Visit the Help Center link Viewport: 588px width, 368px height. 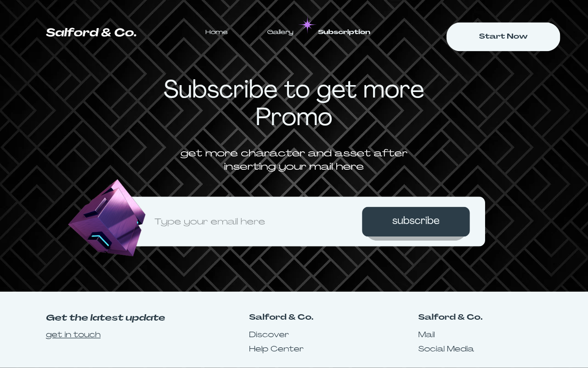[276, 349]
